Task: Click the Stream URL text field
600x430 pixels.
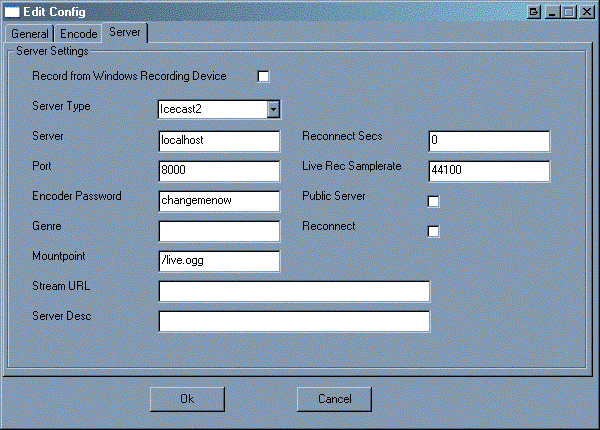Action: click(x=294, y=291)
